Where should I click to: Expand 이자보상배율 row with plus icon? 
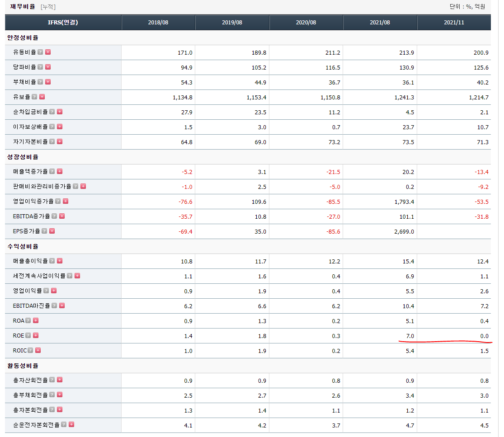(60, 127)
